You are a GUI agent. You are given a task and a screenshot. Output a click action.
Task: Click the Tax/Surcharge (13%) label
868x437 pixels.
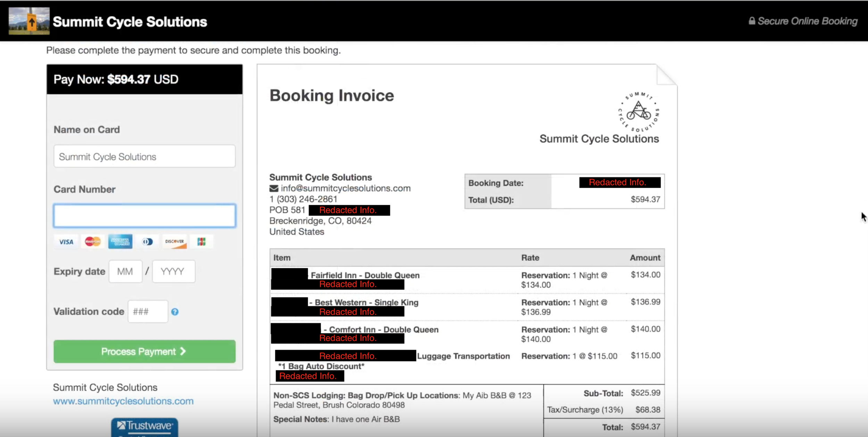point(585,410)
